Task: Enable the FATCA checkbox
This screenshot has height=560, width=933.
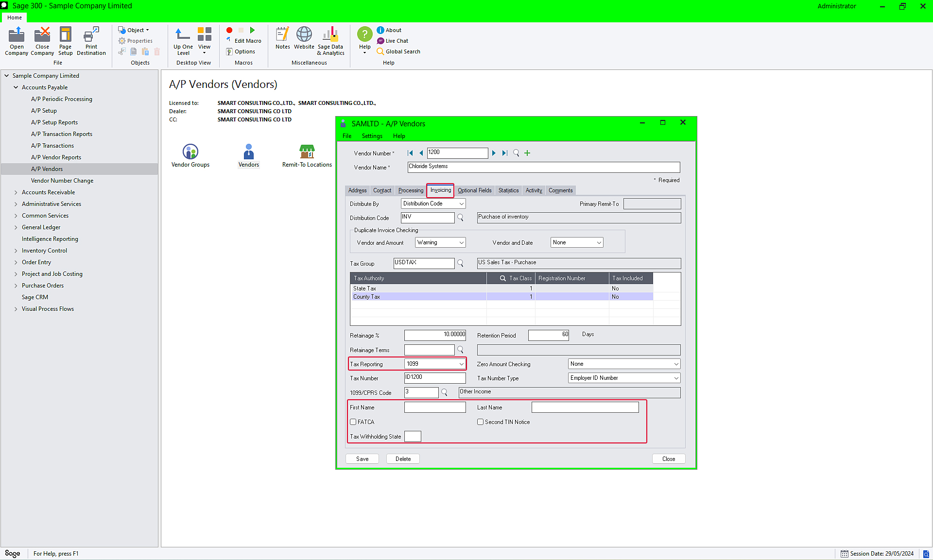Action: [353, 422]
